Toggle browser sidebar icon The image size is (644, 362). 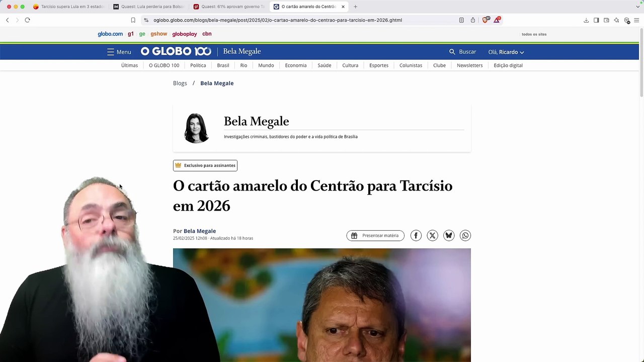[x=596, y=20]
